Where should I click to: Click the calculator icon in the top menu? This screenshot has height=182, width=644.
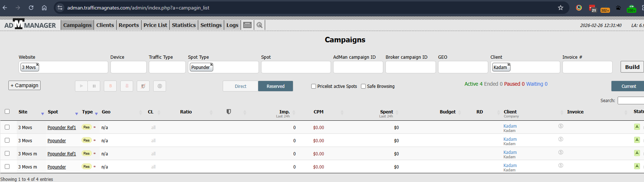click(248, 25)
